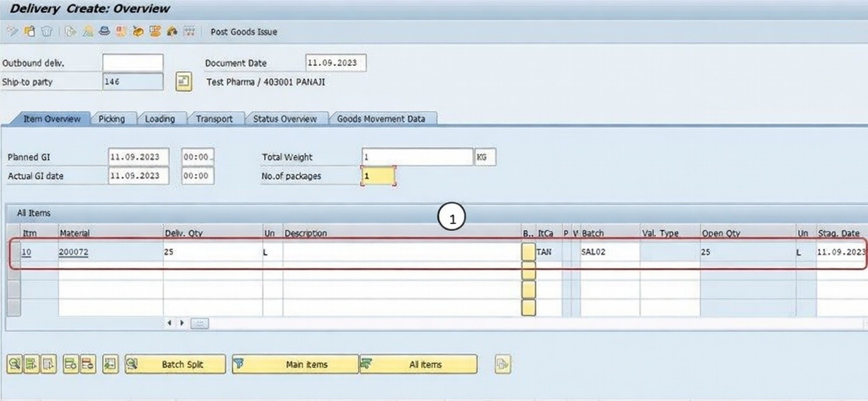The width and height of the screenshot is (868, 401).
Task: Open the Status Overview tab
Action: 285,119
